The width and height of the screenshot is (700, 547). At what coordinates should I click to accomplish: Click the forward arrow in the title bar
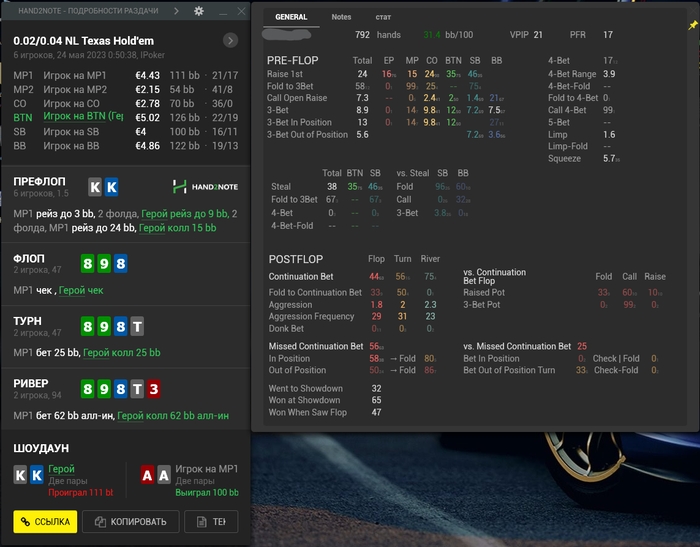coord(176,11)
